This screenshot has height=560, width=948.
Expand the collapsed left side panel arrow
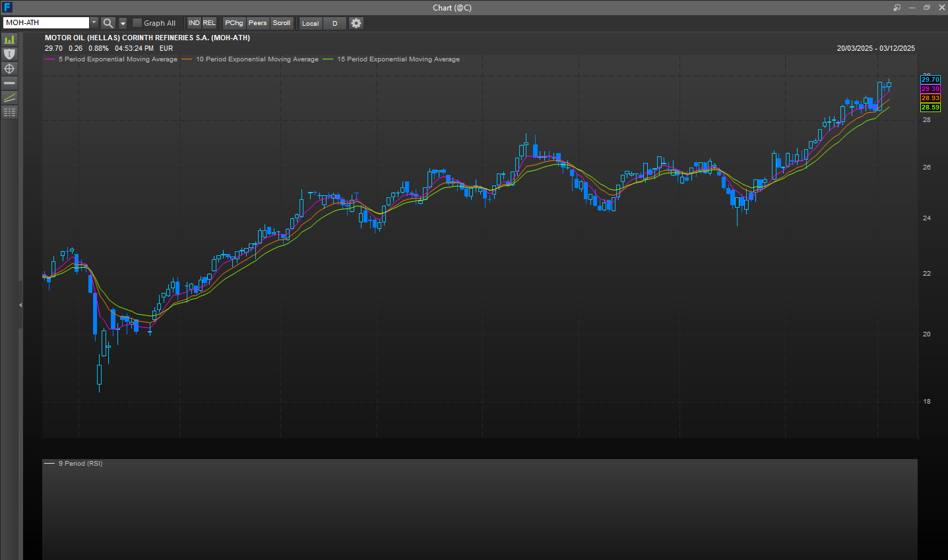coord(20,305)
